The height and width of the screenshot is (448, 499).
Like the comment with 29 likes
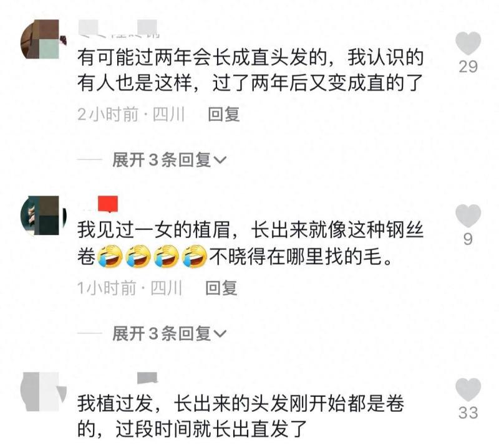(468, 43)
